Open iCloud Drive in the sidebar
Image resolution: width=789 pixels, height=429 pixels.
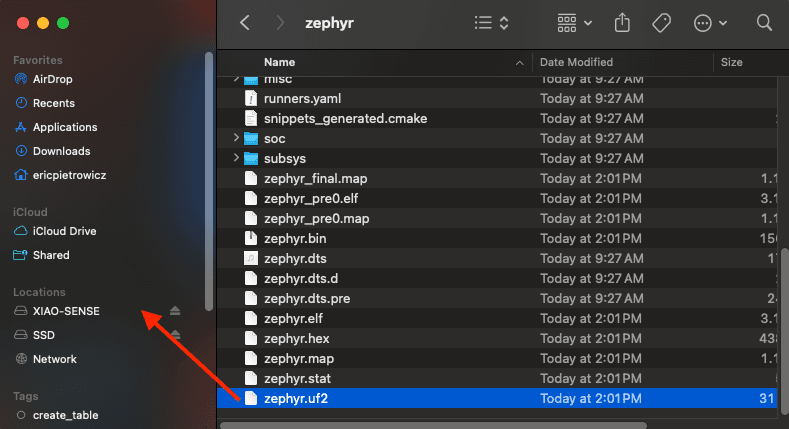click(64, 231)
